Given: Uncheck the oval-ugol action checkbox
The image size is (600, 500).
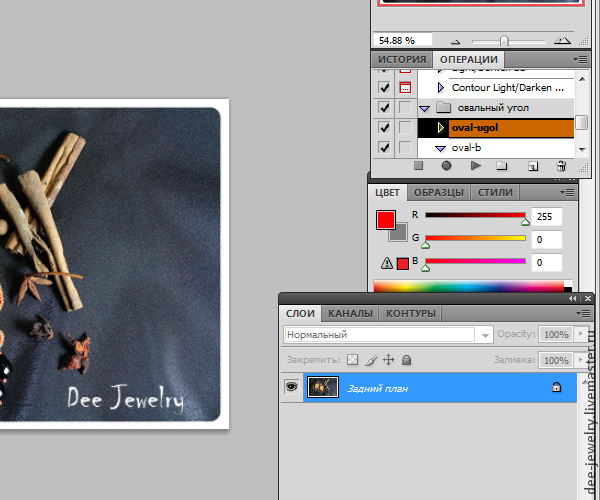Looking at the screenshot, I should coord(385,128).
